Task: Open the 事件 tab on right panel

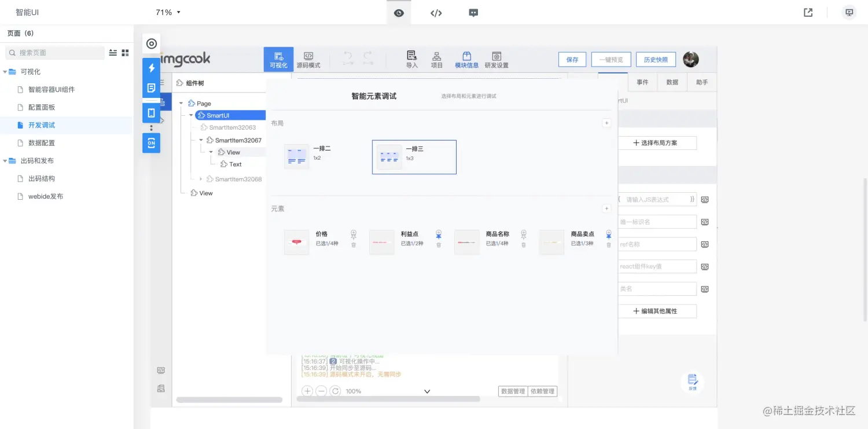Action: coord(642,82)
